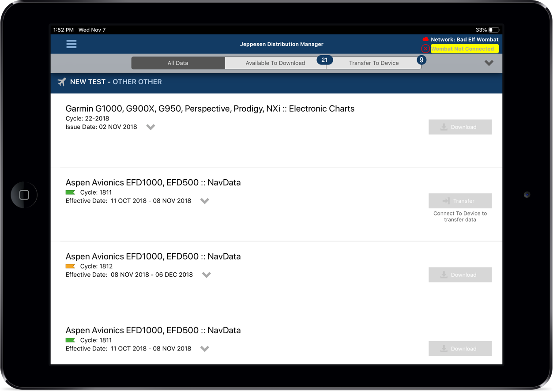Viewport: 553px width, 392px height.
Task: Click the 33% battery percentage
Action: pos(481,30)
